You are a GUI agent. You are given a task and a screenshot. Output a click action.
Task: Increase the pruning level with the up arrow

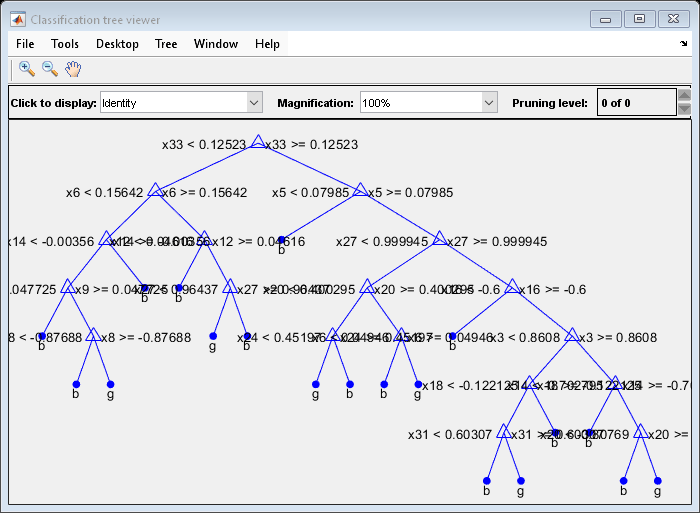[x=684, y=96]
